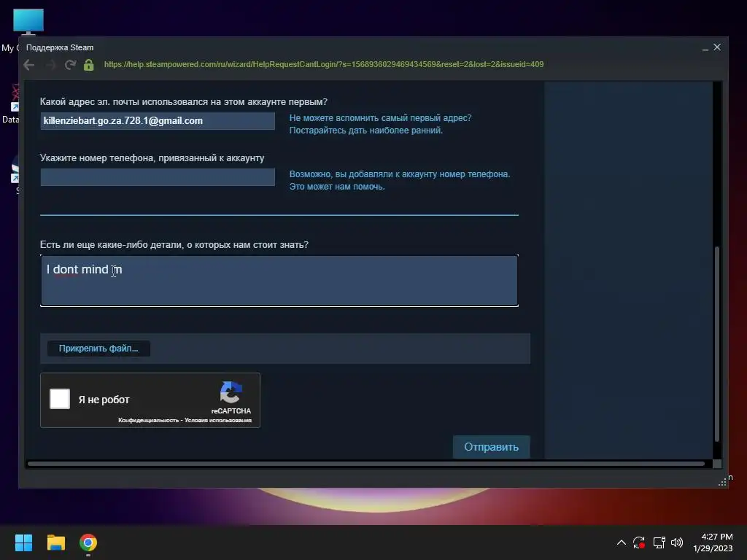Viewport: 747px width, 560px height.
Task: Open Google Chrome from the taskbar
Action: [88, 542]
